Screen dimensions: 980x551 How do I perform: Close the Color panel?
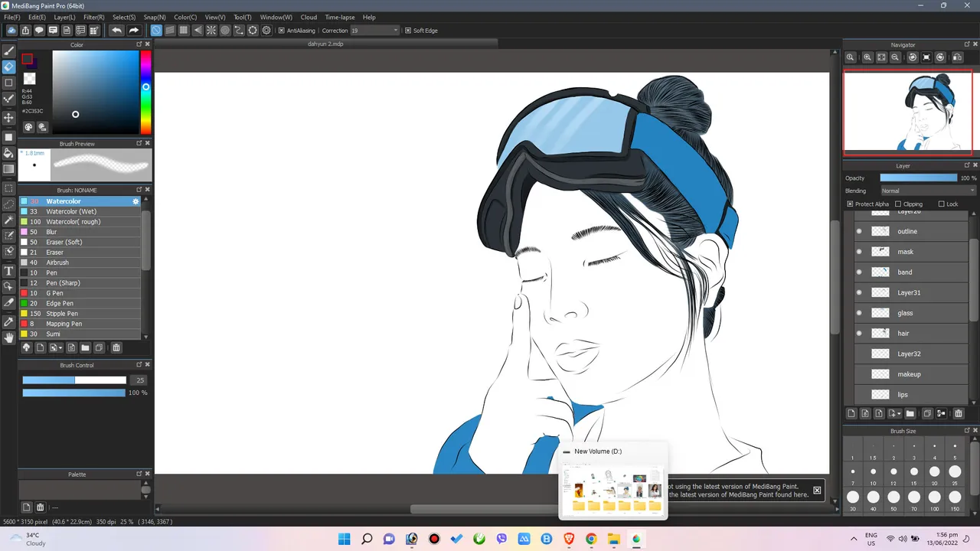point(148,44)
